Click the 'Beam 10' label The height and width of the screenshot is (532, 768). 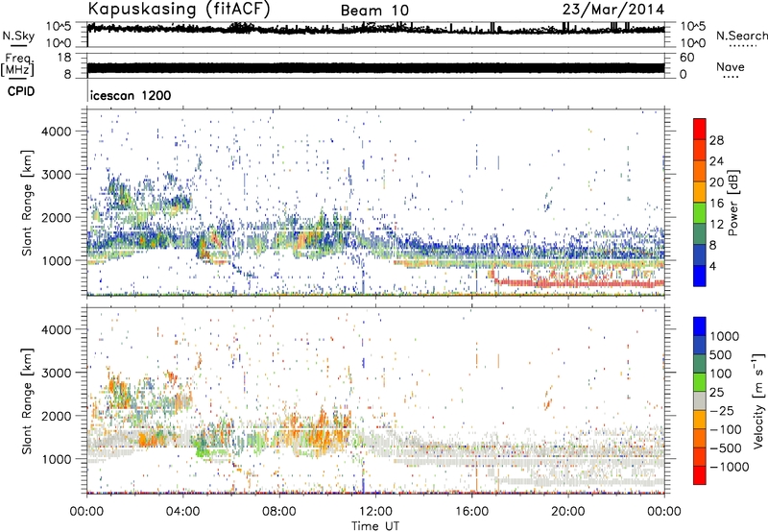374,11
